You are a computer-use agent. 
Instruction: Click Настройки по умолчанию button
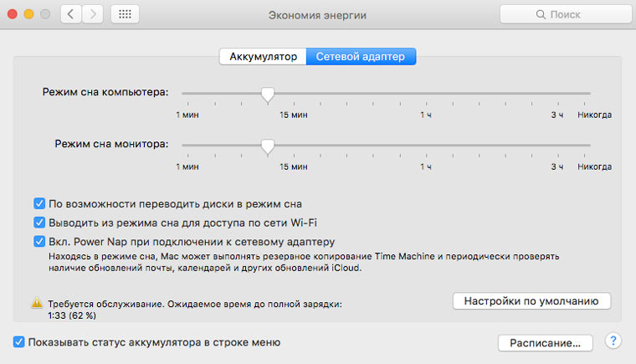[x=531, y=300]
